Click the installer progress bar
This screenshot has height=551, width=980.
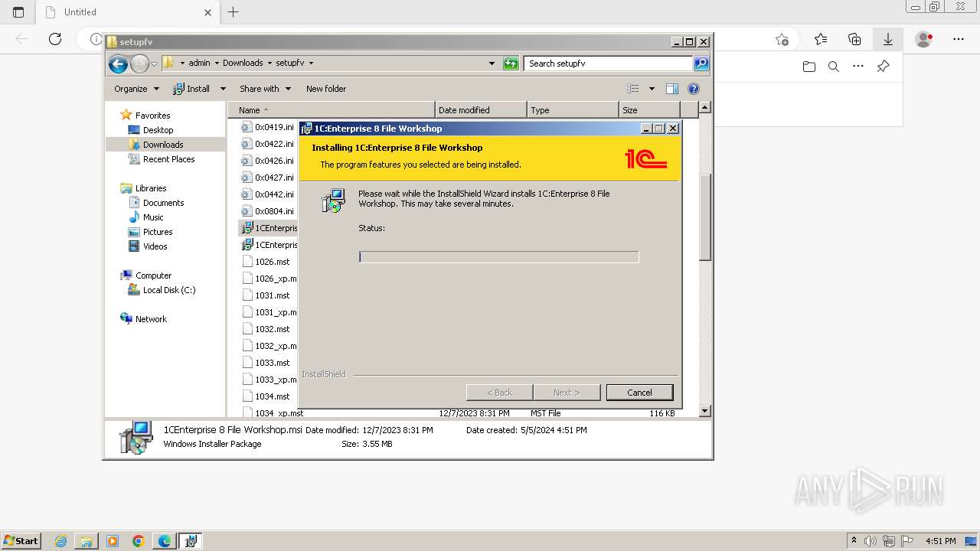(x=498, y=257)
